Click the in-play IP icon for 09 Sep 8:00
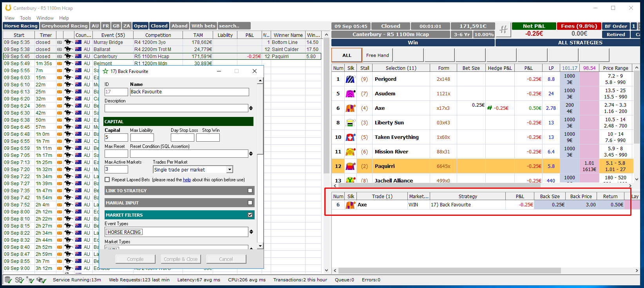 tap(60, 212)
